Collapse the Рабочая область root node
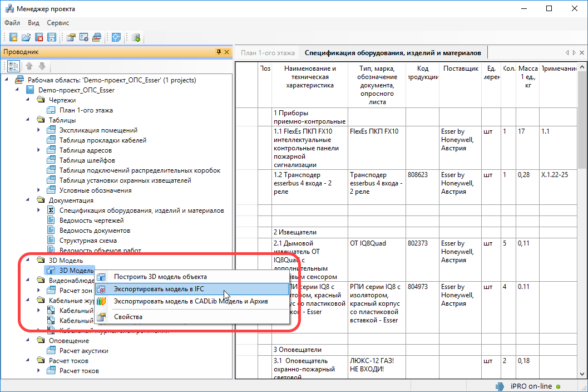Image resolution: width=588 pixels, height=392 pixels. [x=7, y=80]
